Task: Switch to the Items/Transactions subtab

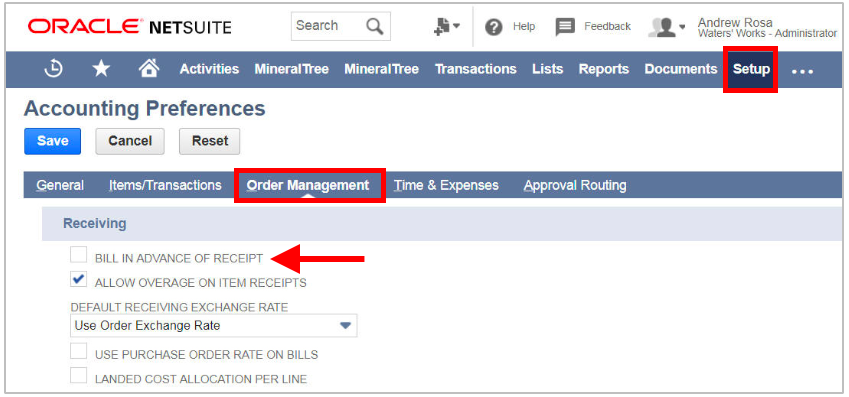Action: coord(165,185)
